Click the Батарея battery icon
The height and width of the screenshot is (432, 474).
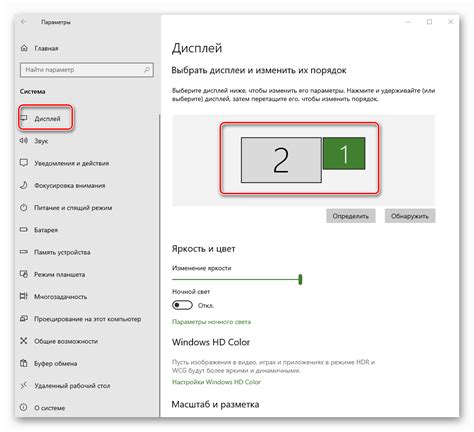[24, 230]
